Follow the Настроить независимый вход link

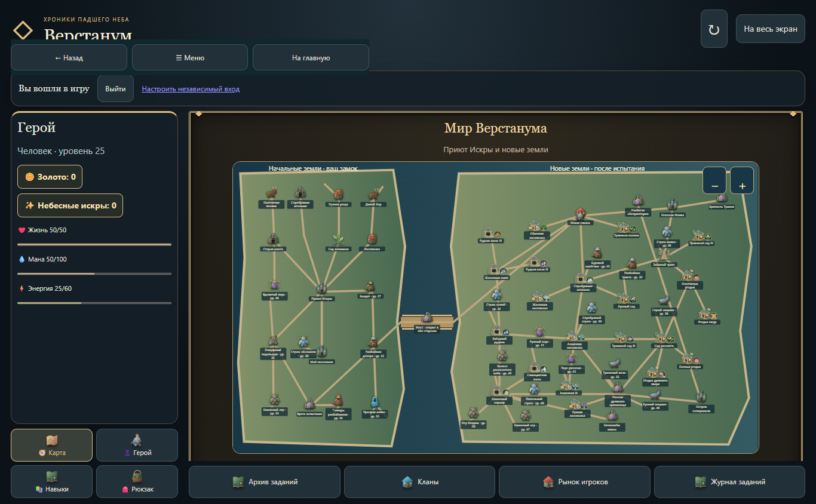191,89
